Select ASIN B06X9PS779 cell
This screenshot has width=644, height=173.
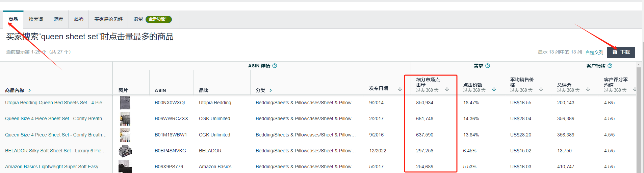click(169, 167)
